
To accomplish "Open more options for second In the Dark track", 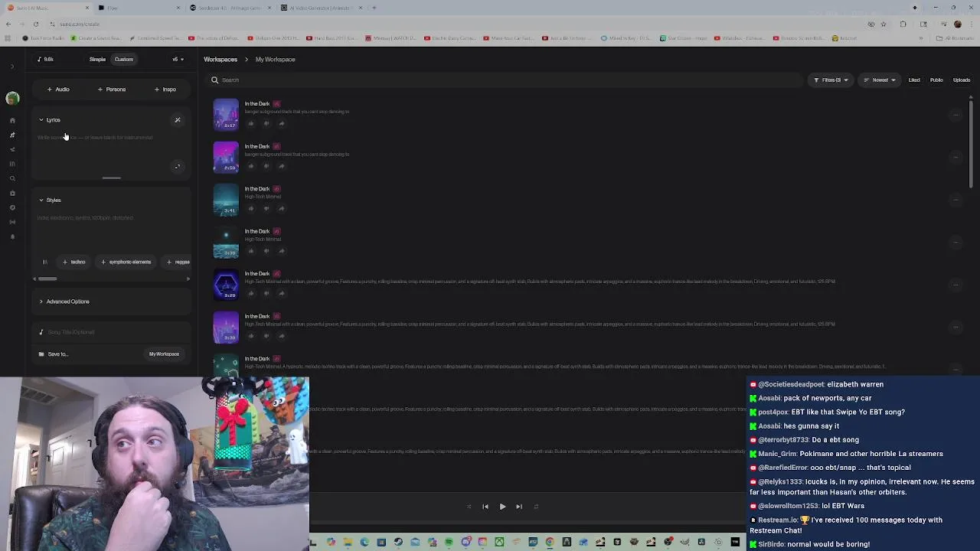I will tap(955, 157).
